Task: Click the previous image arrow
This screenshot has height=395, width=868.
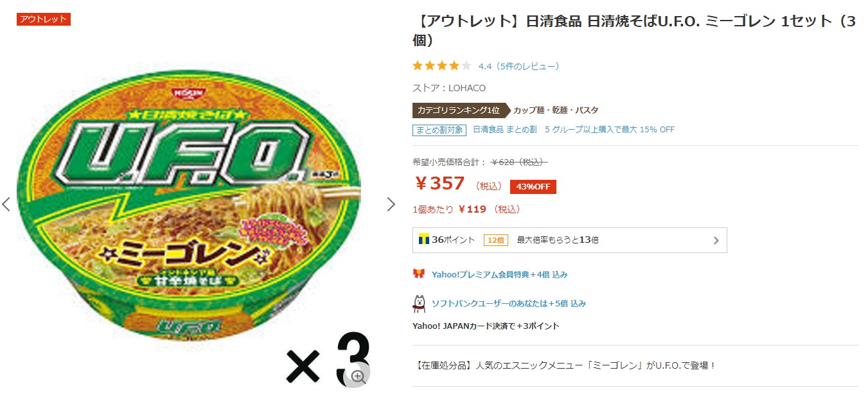Action: (6, 204)
